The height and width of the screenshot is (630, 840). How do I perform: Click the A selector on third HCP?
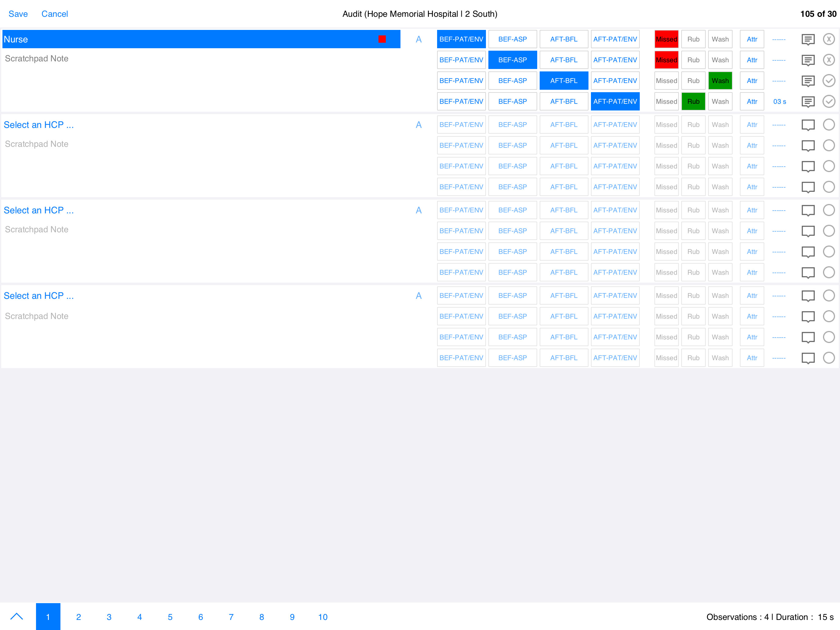pyautogui.click(x=418, y=210)
